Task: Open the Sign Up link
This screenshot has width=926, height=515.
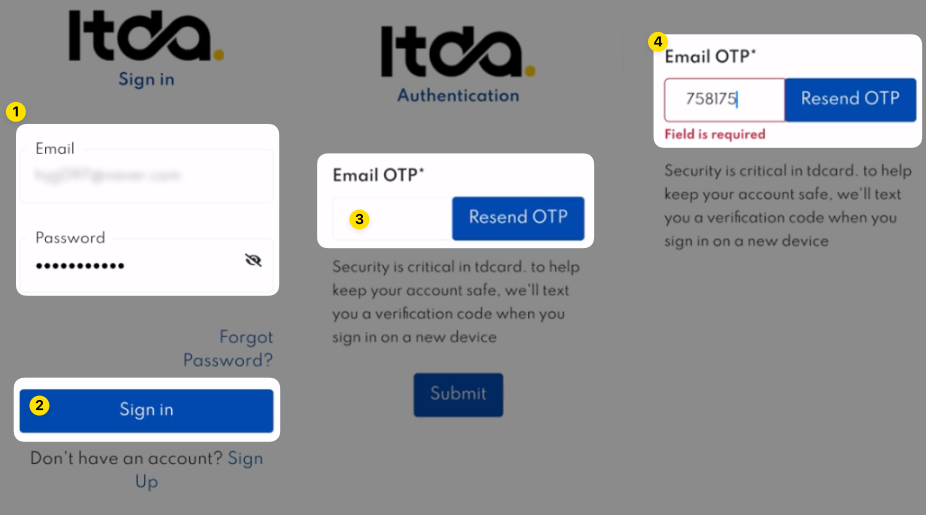Action: pyautogui.click(x=200, y=470)
